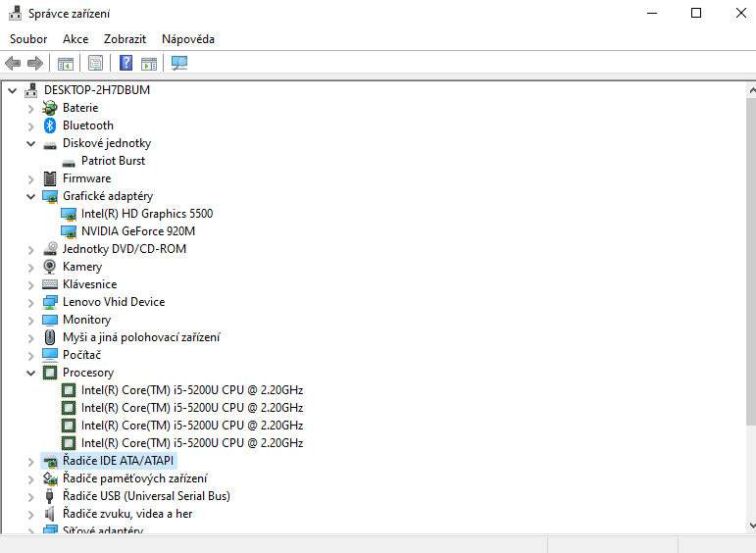Image resolution: width=756 pixels, height=553 pixels.
Task: Toggle the action pane toolbar icon
Action: pos(149,63)
